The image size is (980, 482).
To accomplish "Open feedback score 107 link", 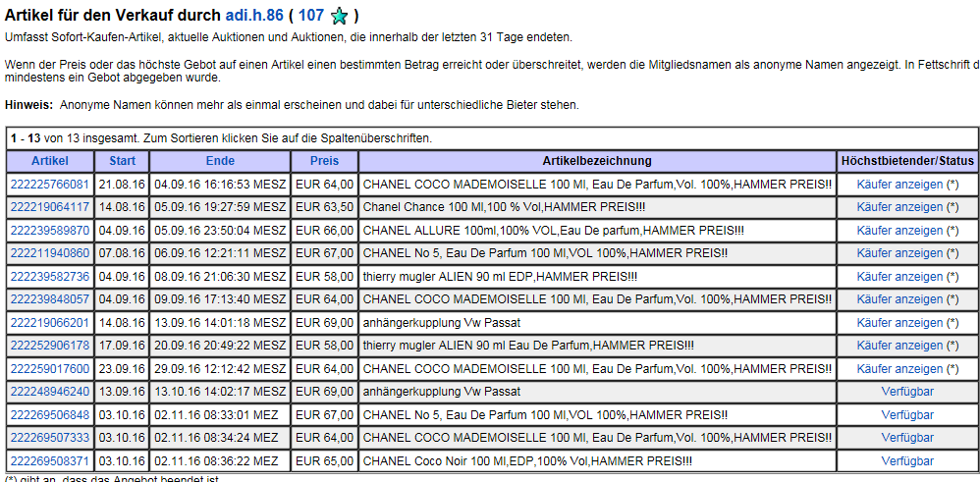I will tap(311, 16).
